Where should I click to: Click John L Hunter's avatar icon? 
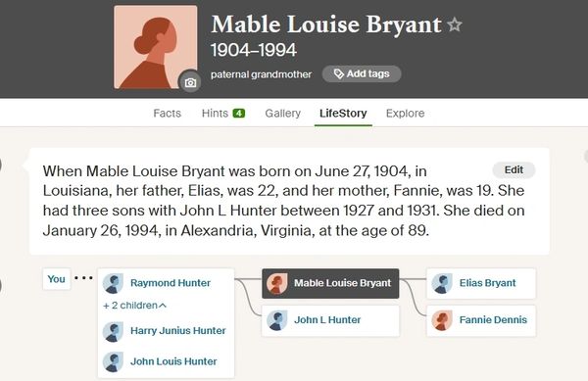coord(276,320)
